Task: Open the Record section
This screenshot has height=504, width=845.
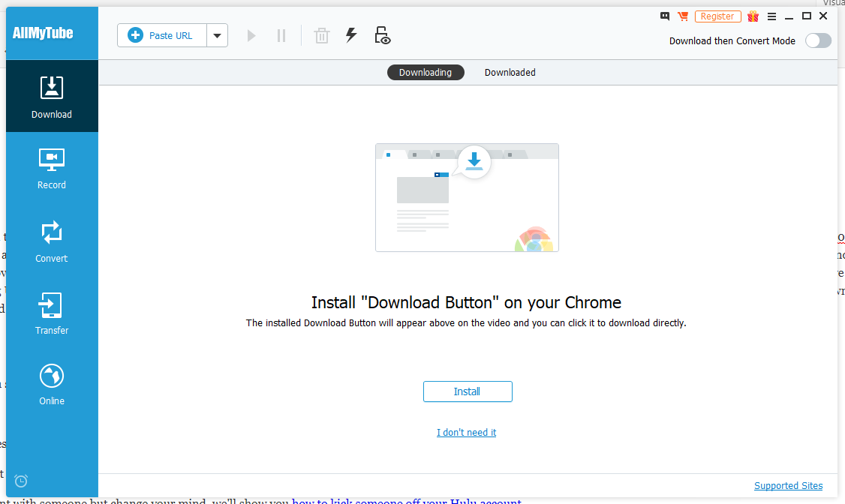Action: [52, 169]
